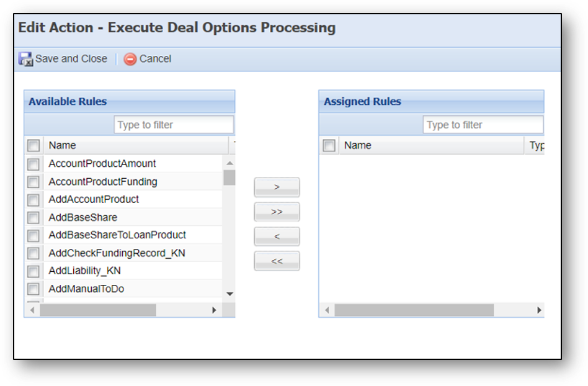Click the Save and Close text

71,59
